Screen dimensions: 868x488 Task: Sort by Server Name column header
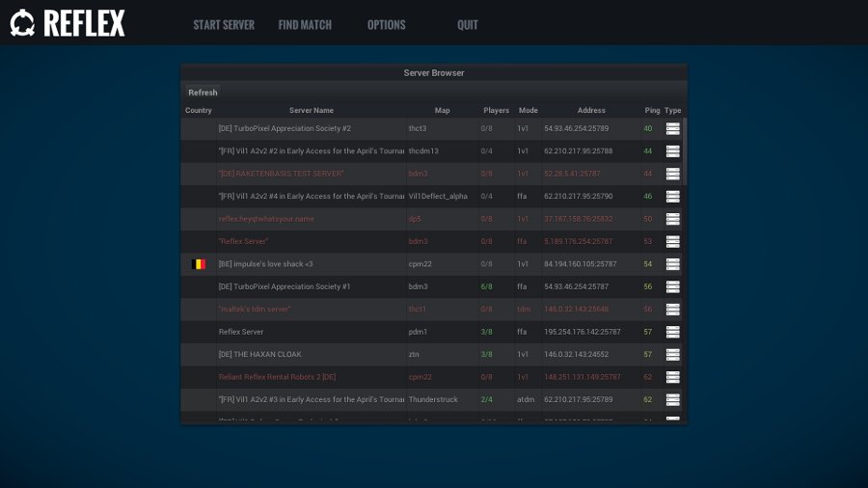(x=312, y=110)
